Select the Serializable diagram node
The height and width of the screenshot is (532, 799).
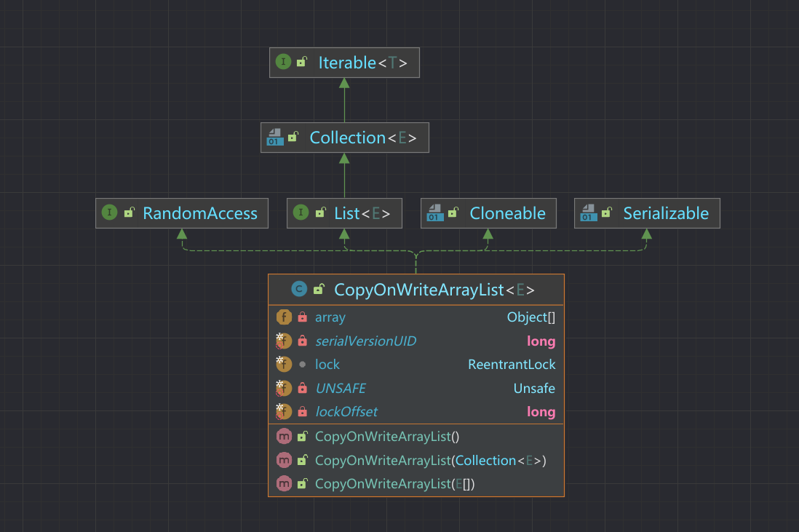(647, 213)
